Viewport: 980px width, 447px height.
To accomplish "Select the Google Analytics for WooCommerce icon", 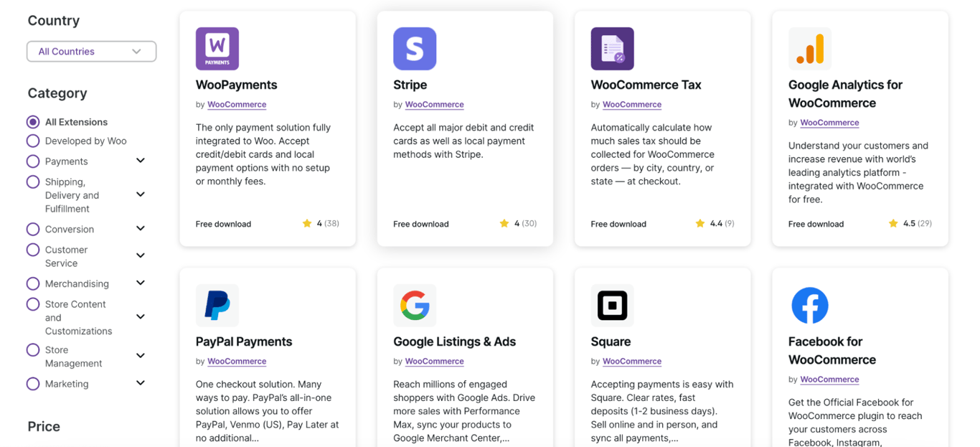I will coord(809,48).
